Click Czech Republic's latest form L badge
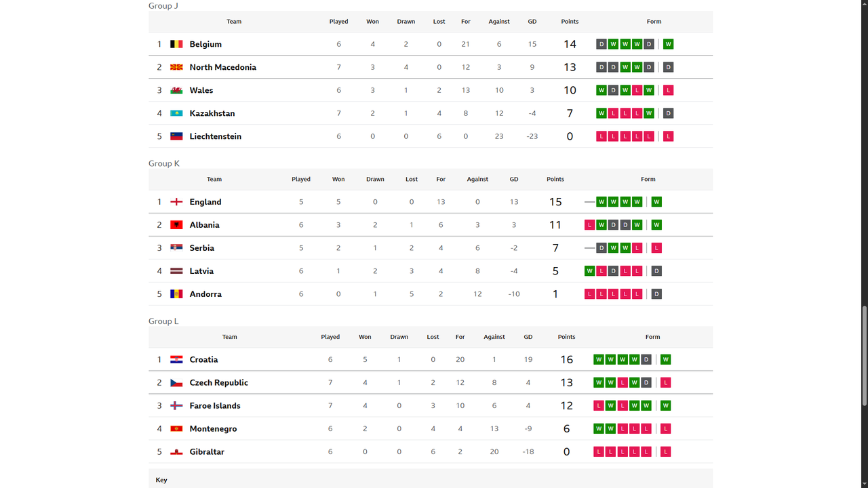This screenshot has width=868, height=488. click(666, 383)
